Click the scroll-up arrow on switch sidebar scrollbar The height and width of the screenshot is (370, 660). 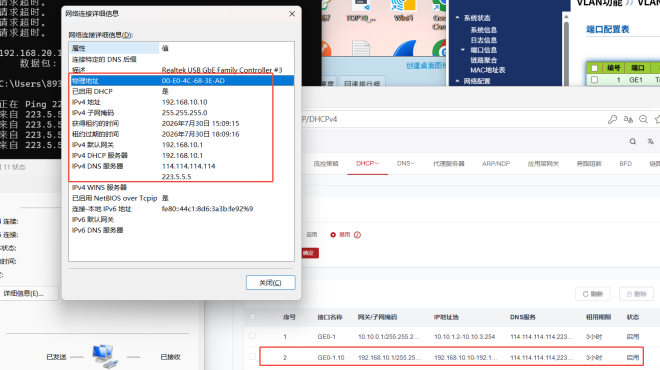(566, 17)
